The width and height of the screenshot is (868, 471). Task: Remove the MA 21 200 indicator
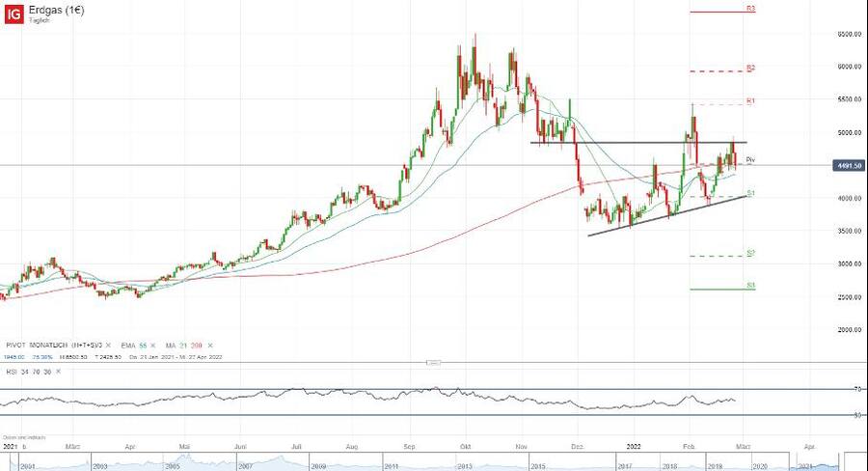(x=211, y=345)
